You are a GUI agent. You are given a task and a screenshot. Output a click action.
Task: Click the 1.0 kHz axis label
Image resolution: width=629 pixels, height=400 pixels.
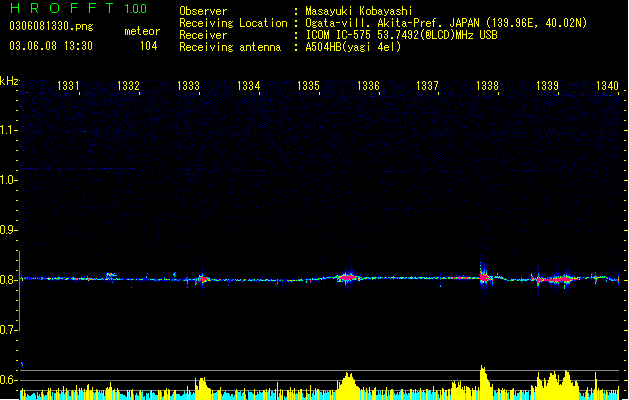click(9, 180)
